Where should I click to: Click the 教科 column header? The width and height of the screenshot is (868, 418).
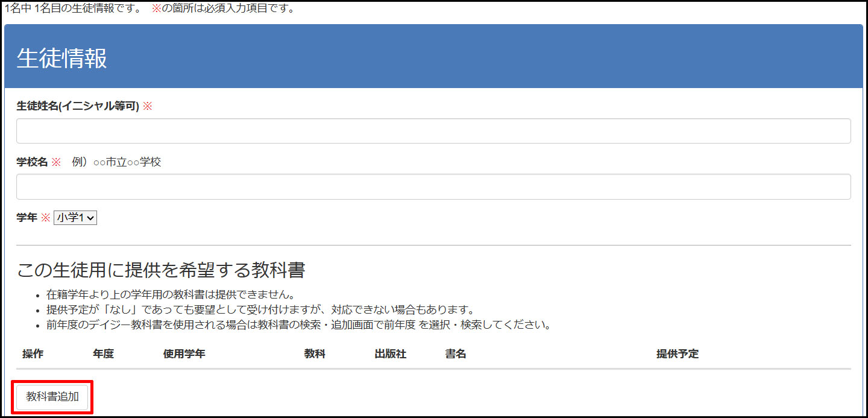tap(315, 354)
